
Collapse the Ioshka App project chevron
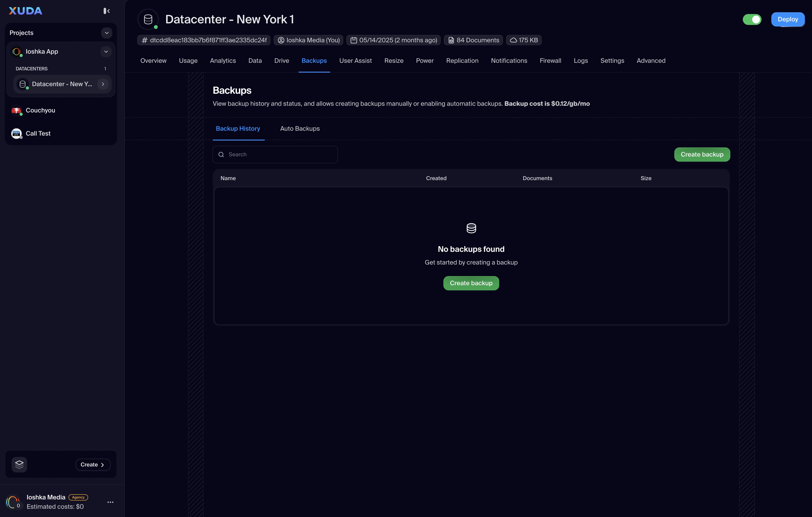(106, 52)
